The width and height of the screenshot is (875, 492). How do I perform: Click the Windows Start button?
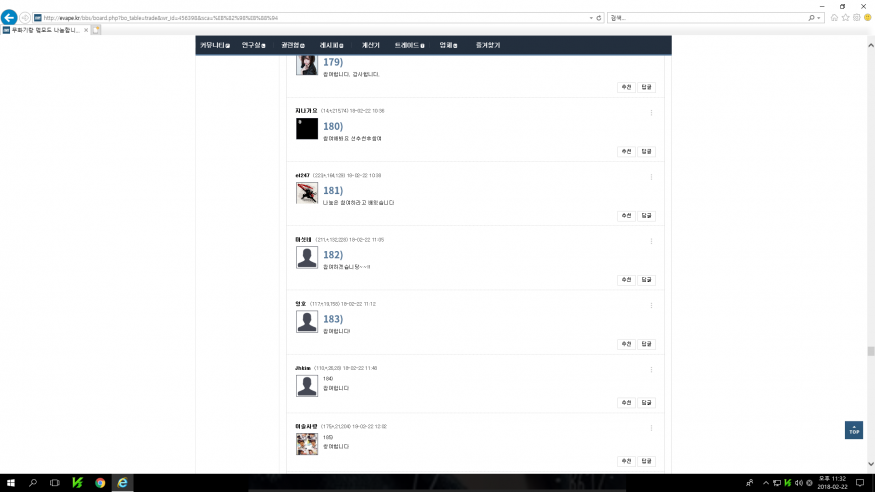point(11,483)
